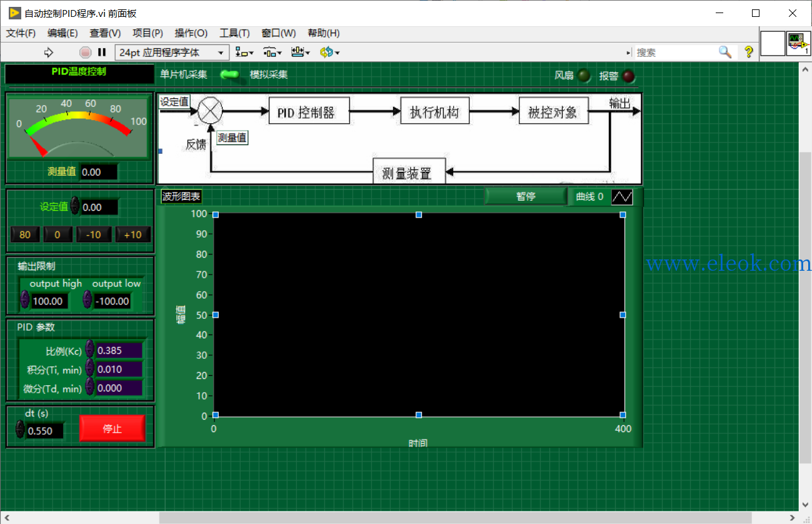
Task: Click the 搜索 search input field
Action: click(675, 53)
